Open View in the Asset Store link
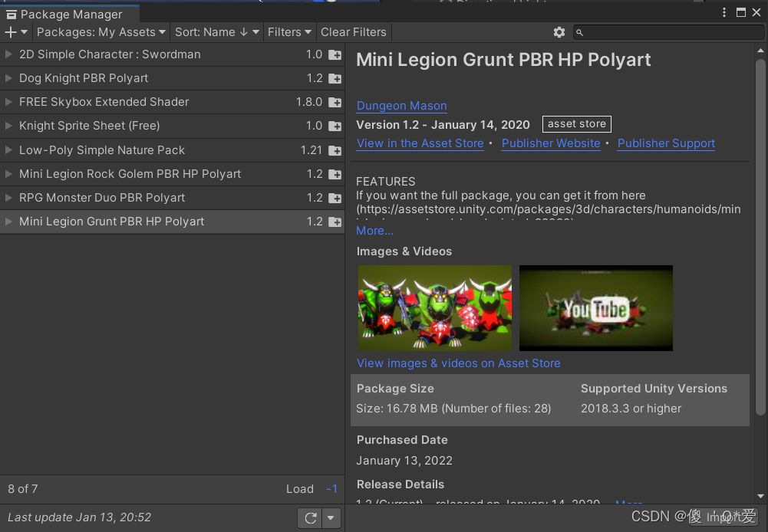Screen dimensions: 768x532 coord(420,143)
